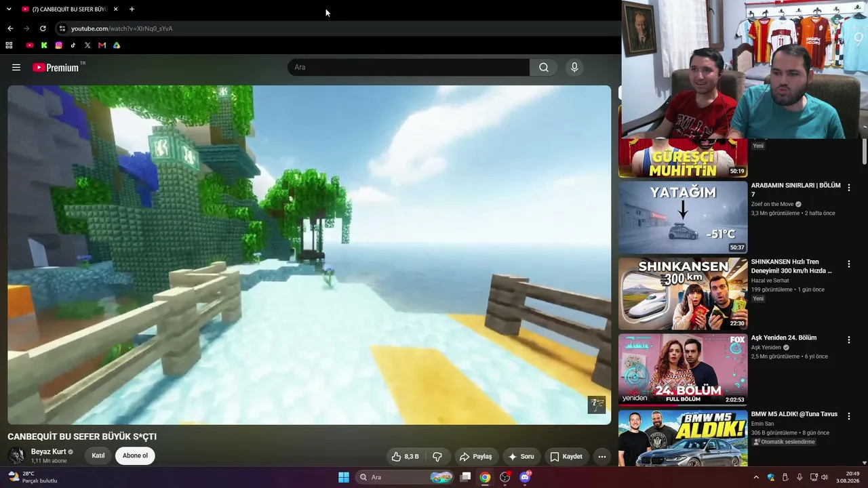
Task: Click the Hazal ve Serhat channel name
Action: tap(770, 281)
